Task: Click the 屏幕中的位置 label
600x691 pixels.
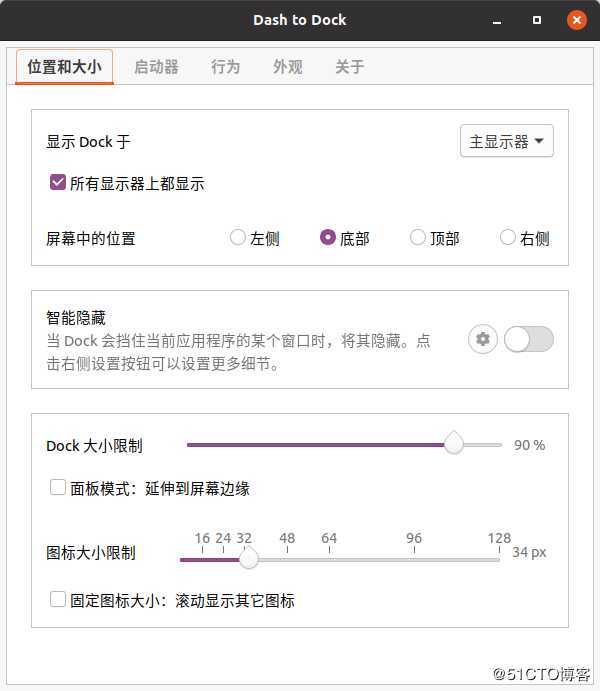Action: pos(91,239)
